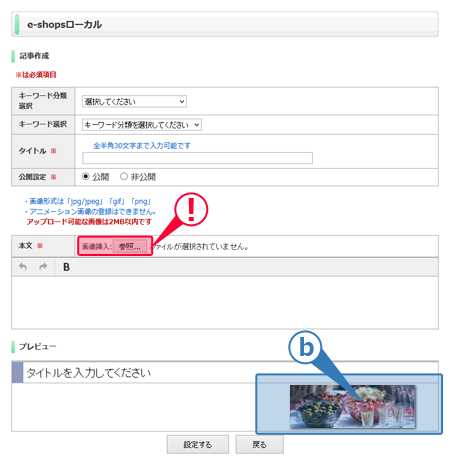Click the red exclamation callout icon
The width and height of the screenshot is (450, 465).
[191, 209]
